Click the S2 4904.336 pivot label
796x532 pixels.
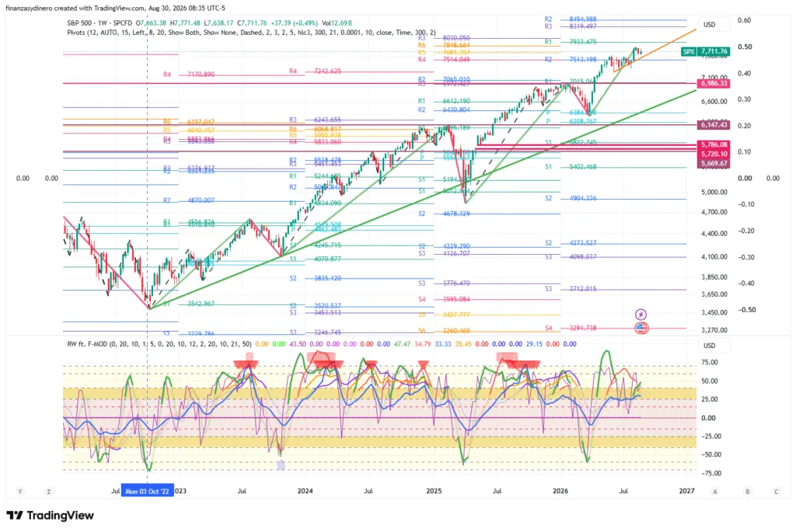click(571, 198)
